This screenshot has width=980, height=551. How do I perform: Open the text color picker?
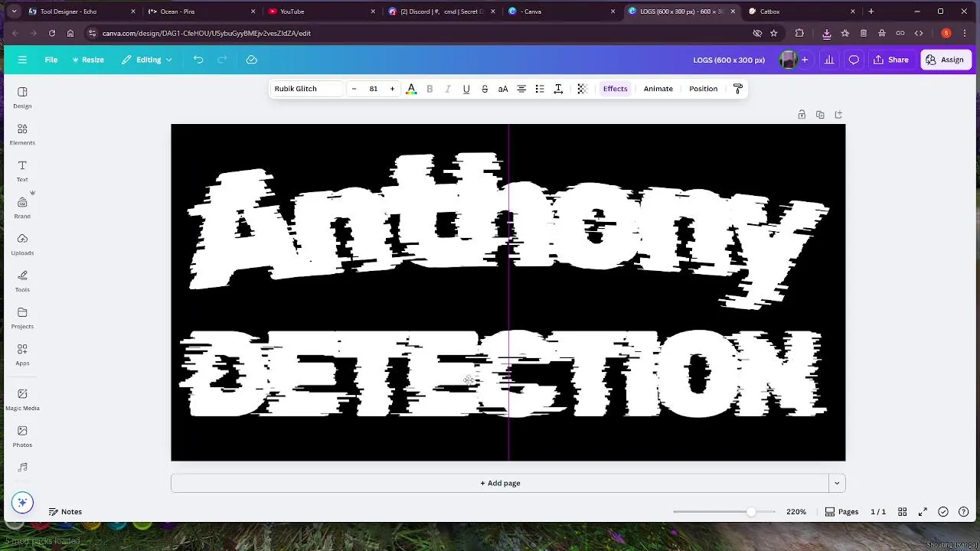(x=411, y=89)
